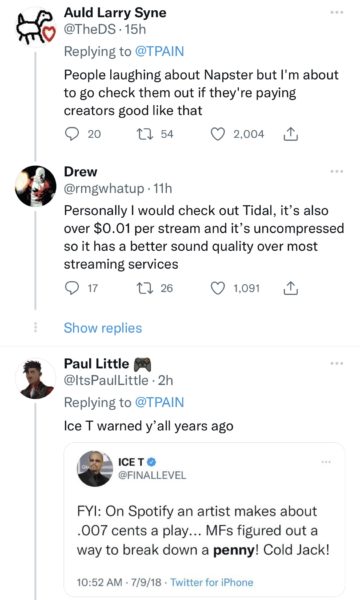The height and width of the screenshot is (600, 360).
Task: View Drew's profile picture
Action: click(35, 186)
